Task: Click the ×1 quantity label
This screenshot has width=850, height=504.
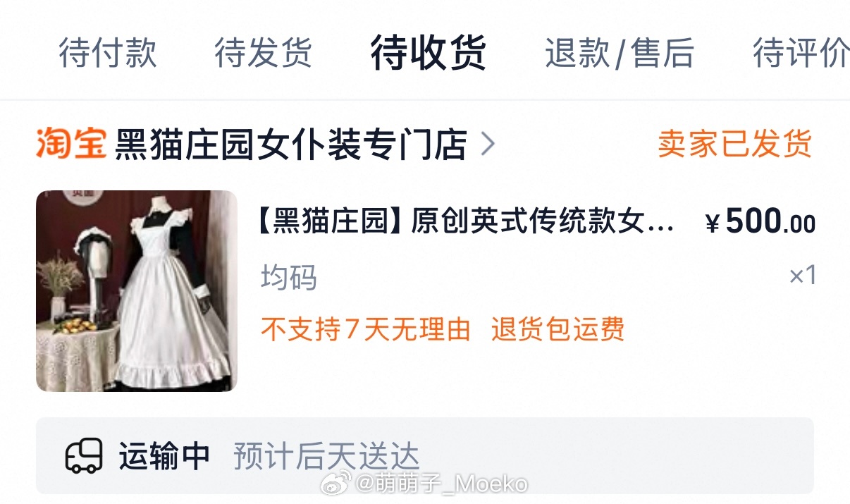Action: 802,275
